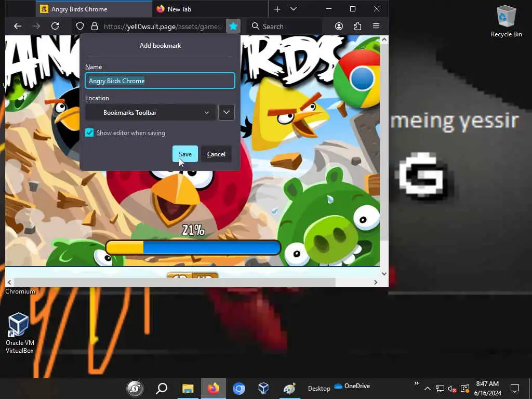The width and height of the screenshot is (532, 399).
Task: Click the scroll left arrow of page
Action: point(9,282)
